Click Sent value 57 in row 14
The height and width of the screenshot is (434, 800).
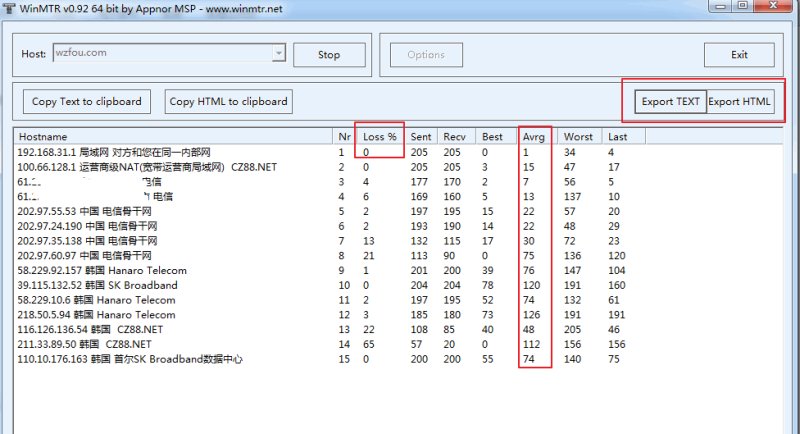416,344
